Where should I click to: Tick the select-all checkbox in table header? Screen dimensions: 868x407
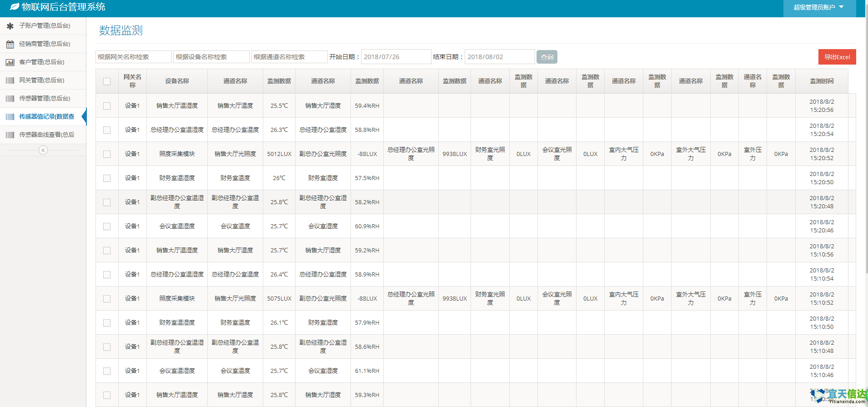pos(107,81)
